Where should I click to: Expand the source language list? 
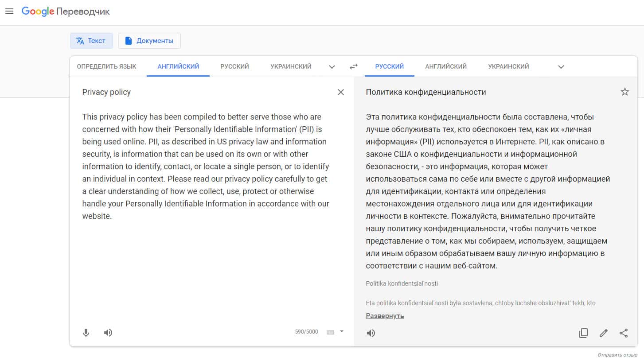[x=332, y=67]
